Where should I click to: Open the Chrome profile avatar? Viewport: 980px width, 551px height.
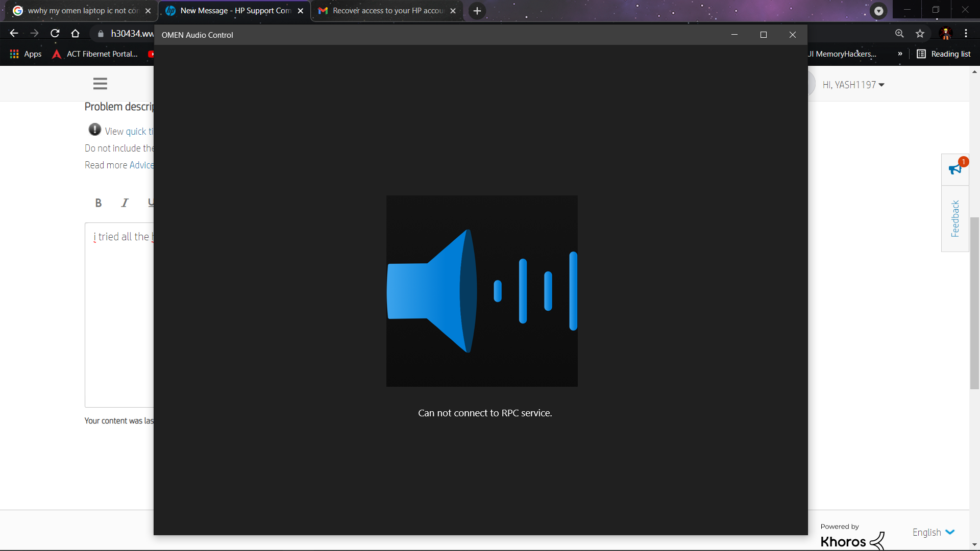pyautogui.click(x=946, y=34)
